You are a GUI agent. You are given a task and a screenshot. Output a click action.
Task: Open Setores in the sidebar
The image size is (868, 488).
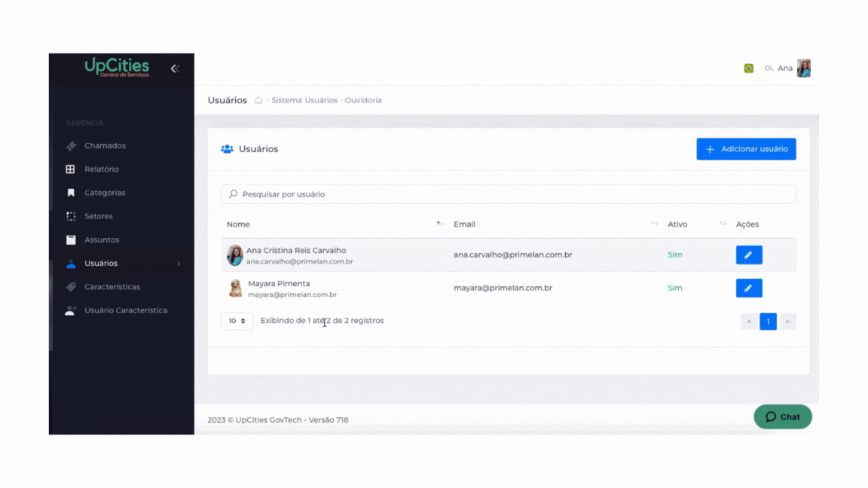[99, 216]
